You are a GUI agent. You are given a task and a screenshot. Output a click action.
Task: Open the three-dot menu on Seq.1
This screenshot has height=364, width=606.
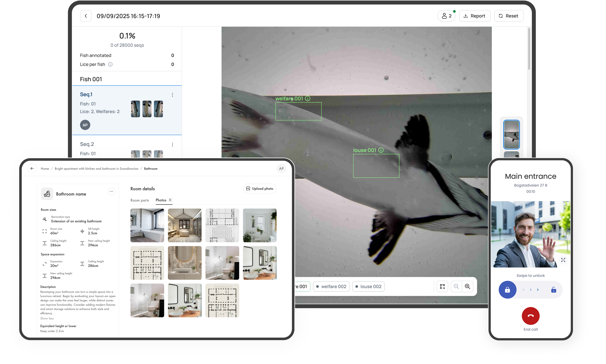coord(172,95)
